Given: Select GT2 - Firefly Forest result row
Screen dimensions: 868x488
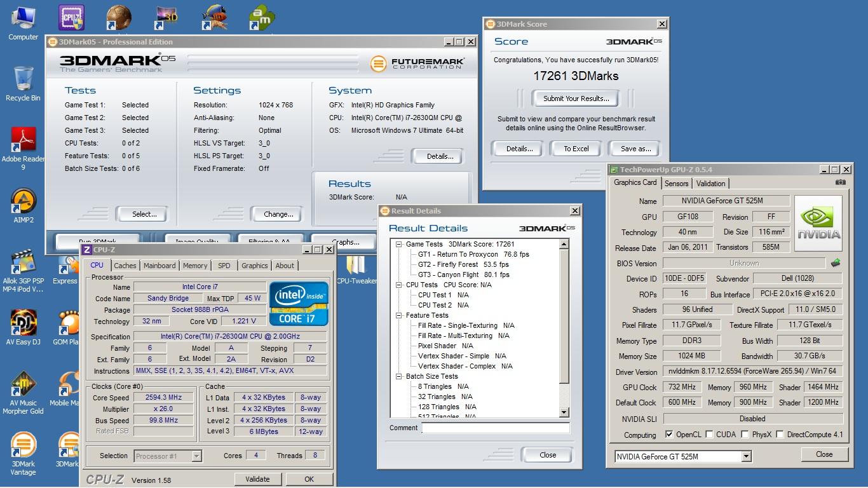Looking at the screenshot, I should 463,264.
